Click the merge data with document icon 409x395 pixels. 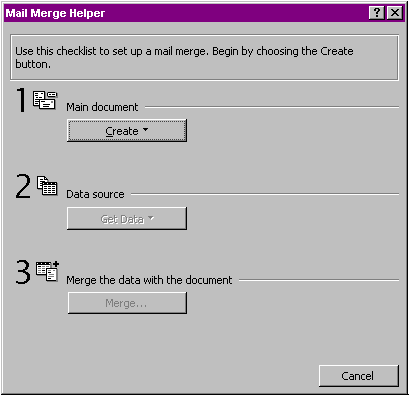coord(47,271)
